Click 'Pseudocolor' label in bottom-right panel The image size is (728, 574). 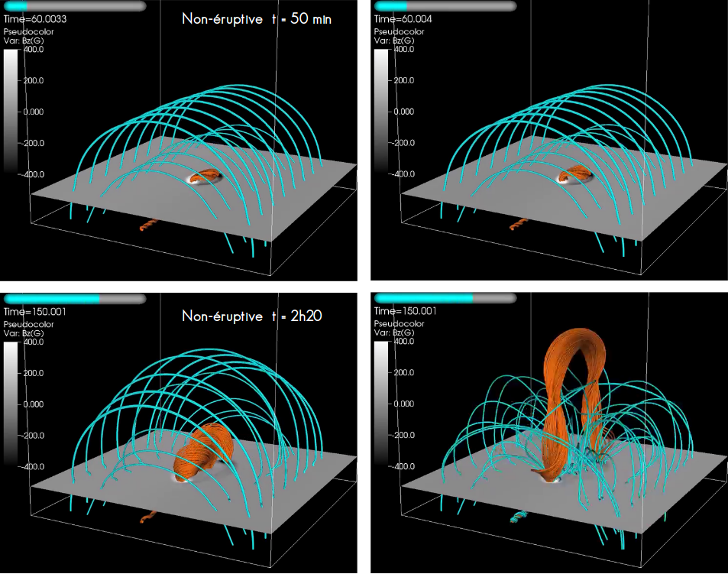pos(400,323)
